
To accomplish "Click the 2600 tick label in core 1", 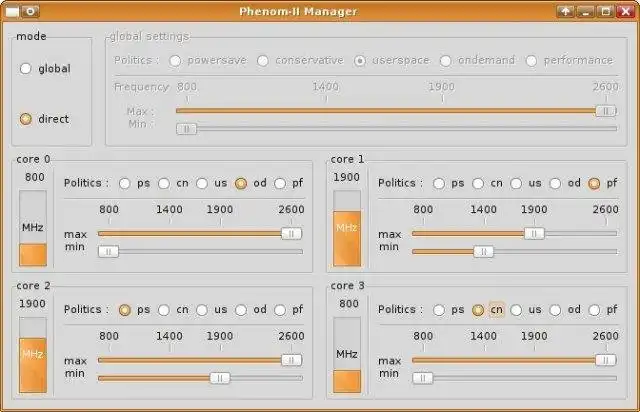I will click(606, 209).
